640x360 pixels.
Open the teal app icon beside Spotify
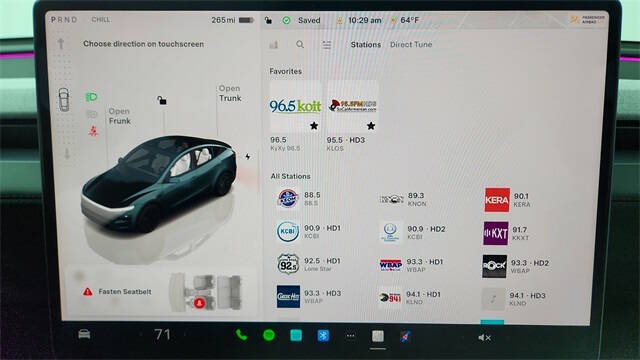point(296,336)
